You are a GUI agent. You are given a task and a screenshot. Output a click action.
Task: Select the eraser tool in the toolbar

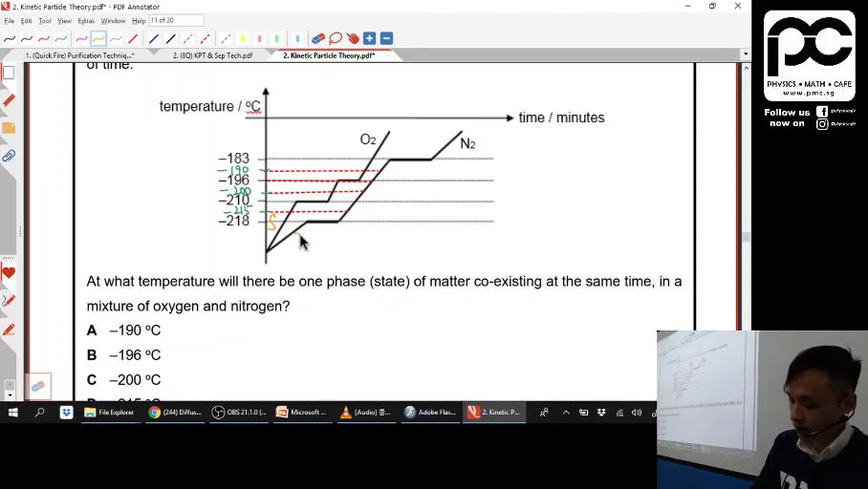pos(319,39)
